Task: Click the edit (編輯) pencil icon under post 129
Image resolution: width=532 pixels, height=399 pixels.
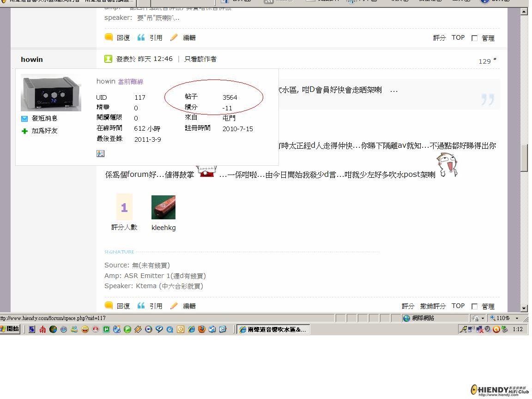Action: 174,305
